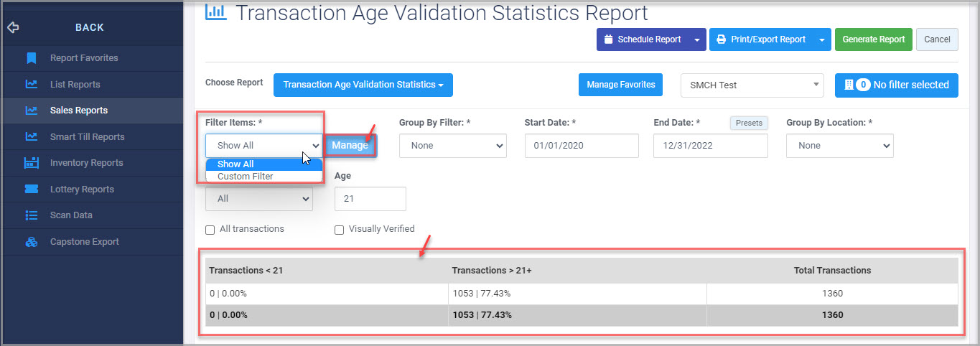Click the Age input field

pos(370,199)
